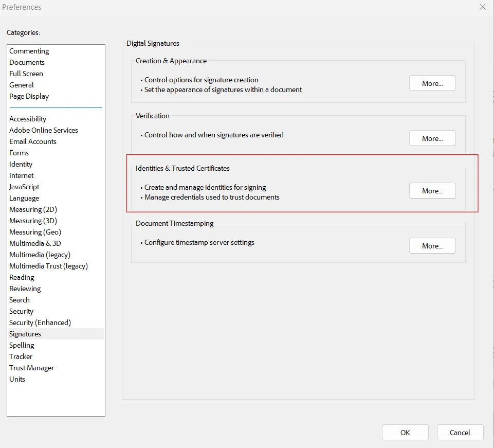Choose Full Screen category

26,74
